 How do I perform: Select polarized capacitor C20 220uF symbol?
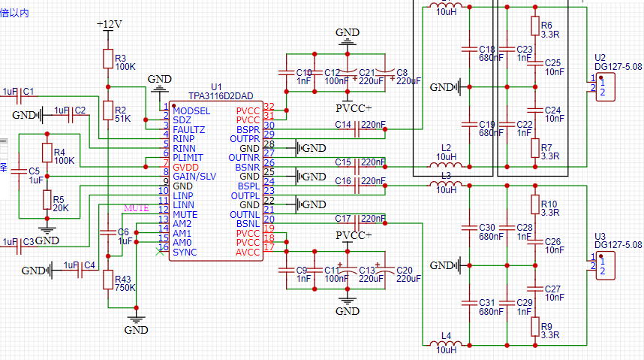pos(385,270)
